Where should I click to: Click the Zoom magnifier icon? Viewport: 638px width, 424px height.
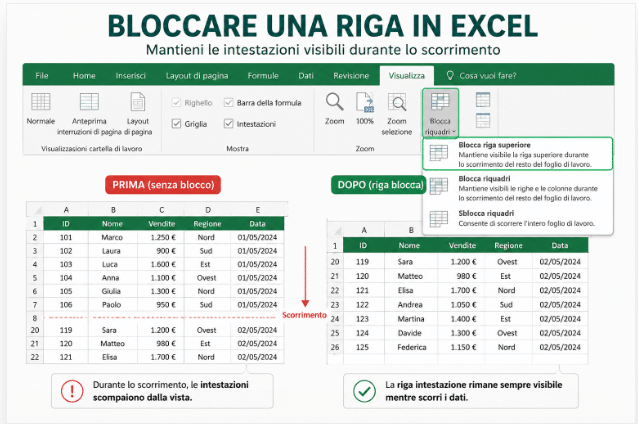coord(334,102)
